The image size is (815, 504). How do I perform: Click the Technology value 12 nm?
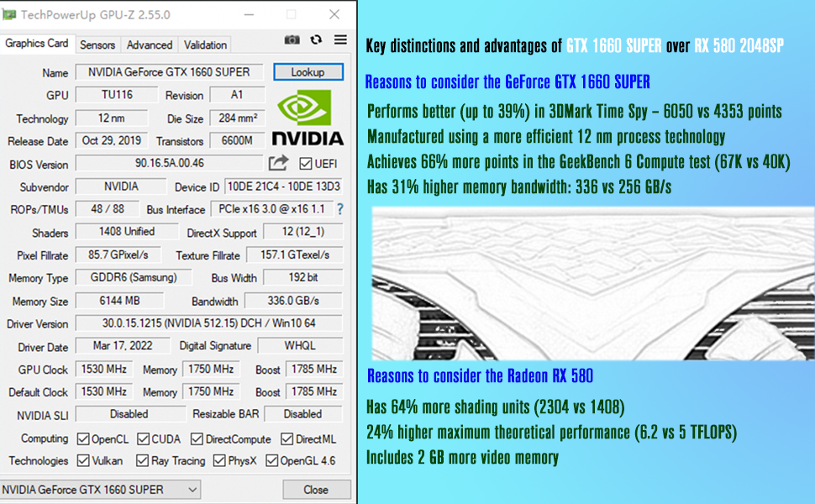pos(111,118)
